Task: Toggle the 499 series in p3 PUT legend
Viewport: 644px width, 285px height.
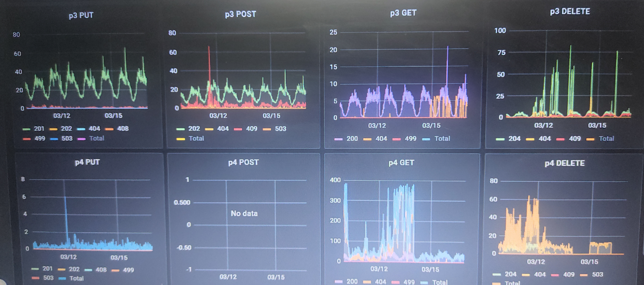Action: [34, 138]
